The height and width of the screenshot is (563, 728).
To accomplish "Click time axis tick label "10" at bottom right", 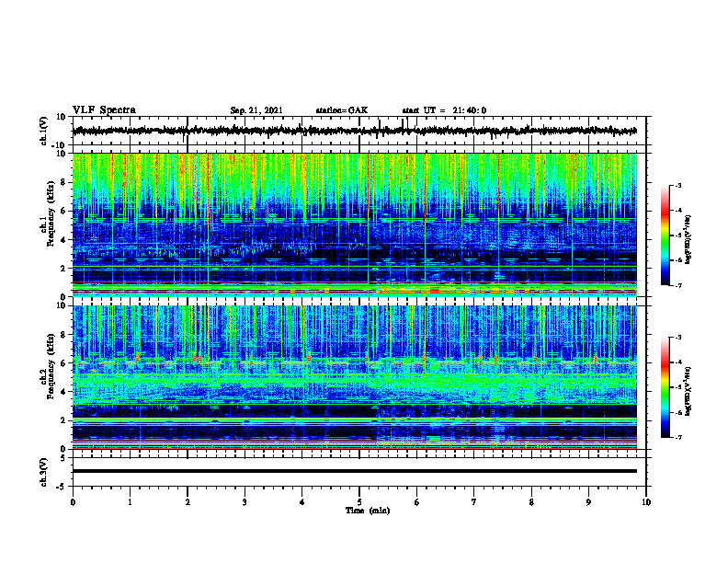I will (x=646, y=502).
